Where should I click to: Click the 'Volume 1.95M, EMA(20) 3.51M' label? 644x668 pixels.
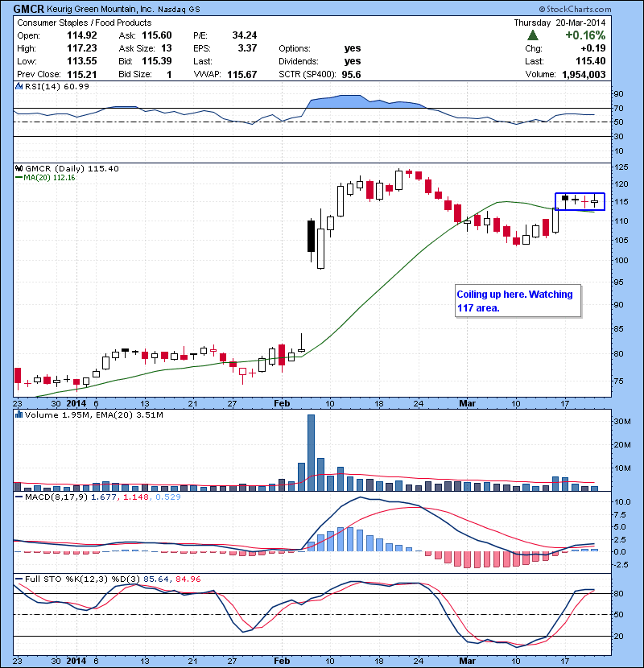tap(93, 414)
